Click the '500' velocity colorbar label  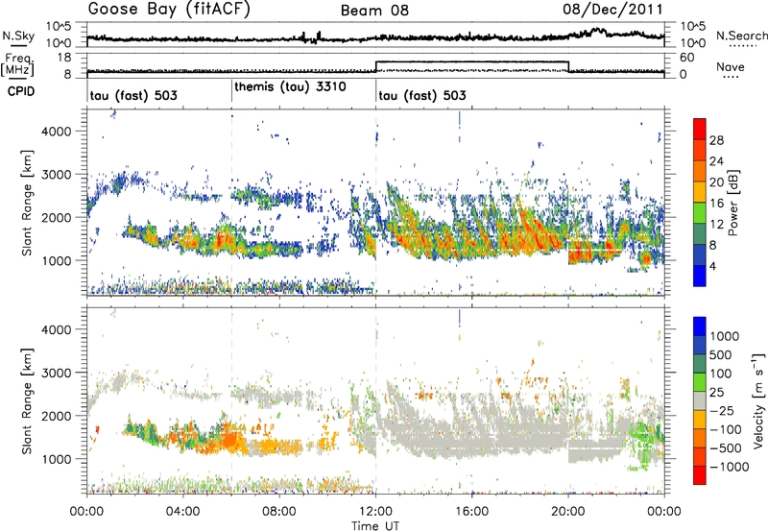point(720,354)
